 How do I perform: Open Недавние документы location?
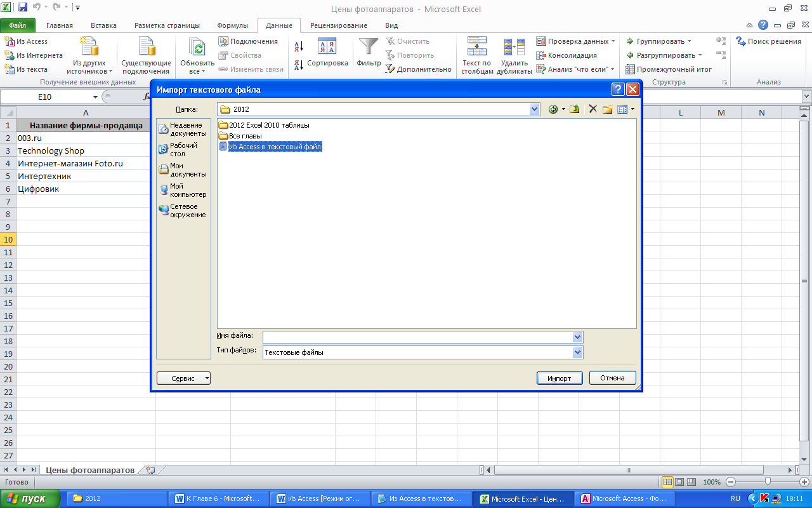point(183,130)
